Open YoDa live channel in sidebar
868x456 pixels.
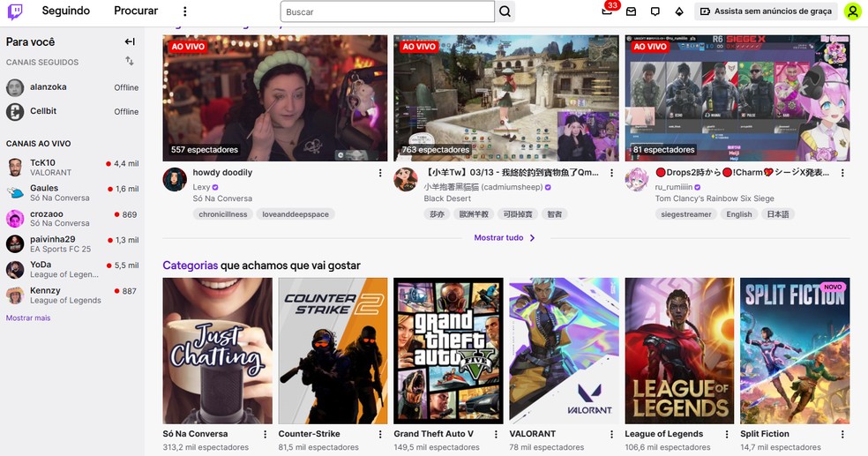[x=72, y=269]
